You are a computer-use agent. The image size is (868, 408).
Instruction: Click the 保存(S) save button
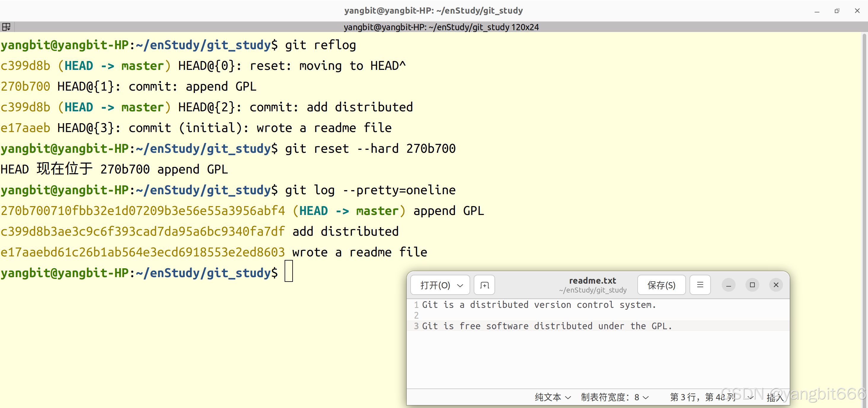click(661, 285)
